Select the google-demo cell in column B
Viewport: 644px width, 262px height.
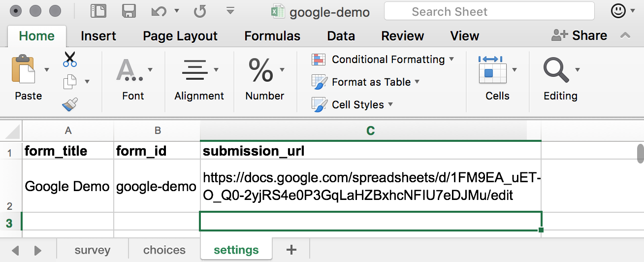(158, 186)
